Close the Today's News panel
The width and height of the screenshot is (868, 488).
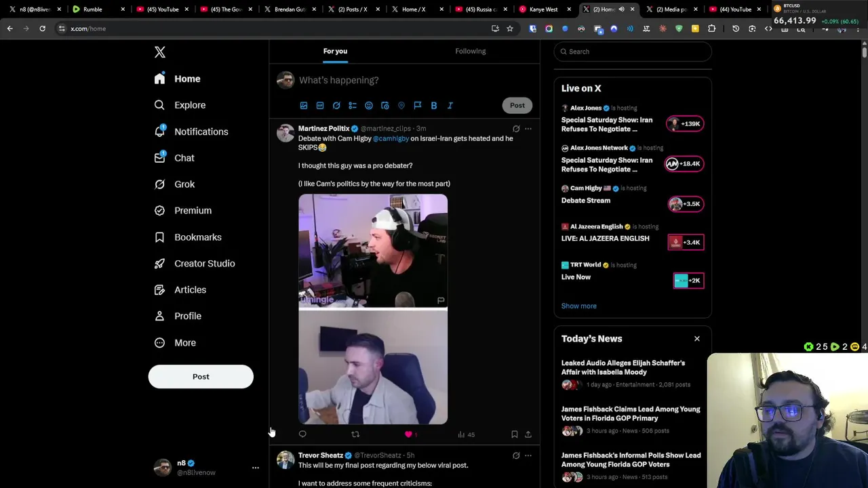[x=696, y=338]
